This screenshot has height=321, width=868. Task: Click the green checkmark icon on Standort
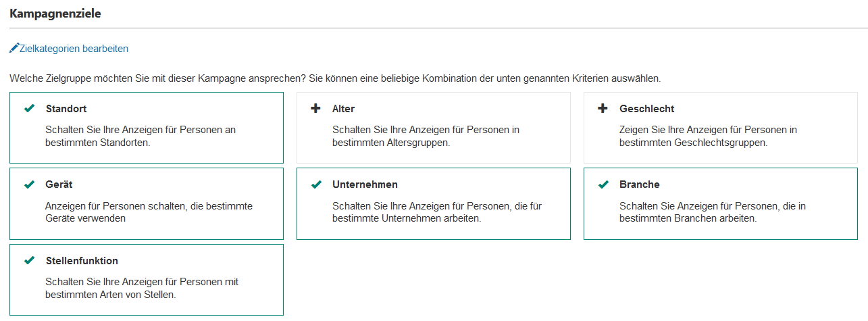coord(29,108)
